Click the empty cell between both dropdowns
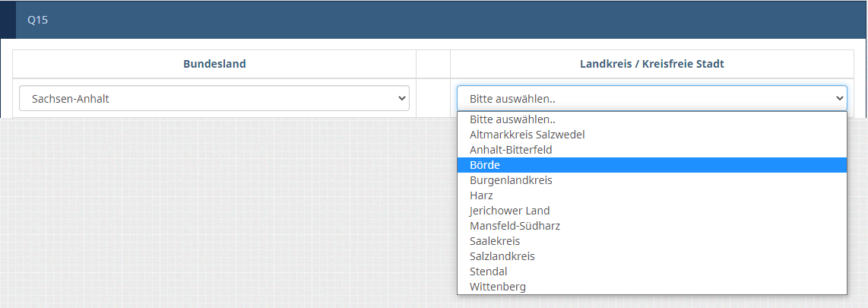 [433, 98]
